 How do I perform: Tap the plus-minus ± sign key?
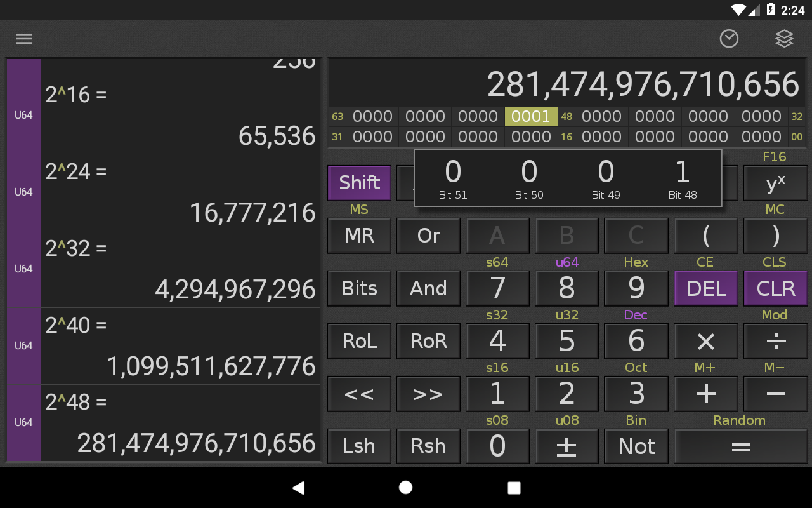[x=566, y=446]
